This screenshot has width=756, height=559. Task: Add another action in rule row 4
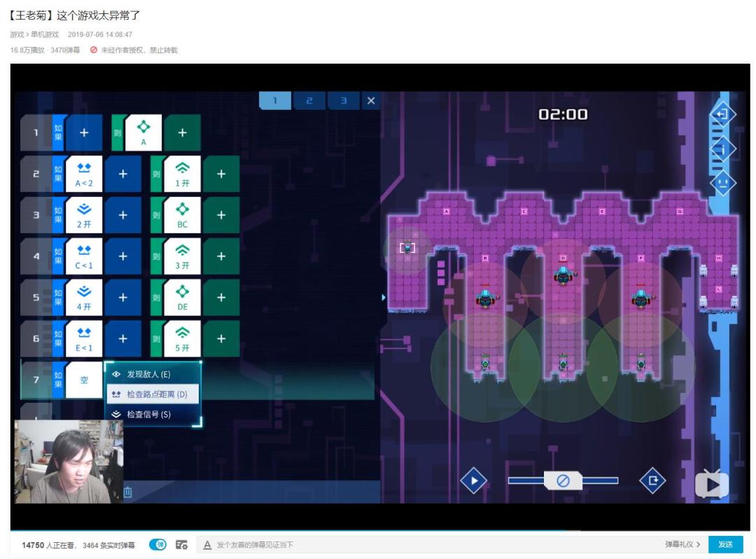tap(221, 256)
